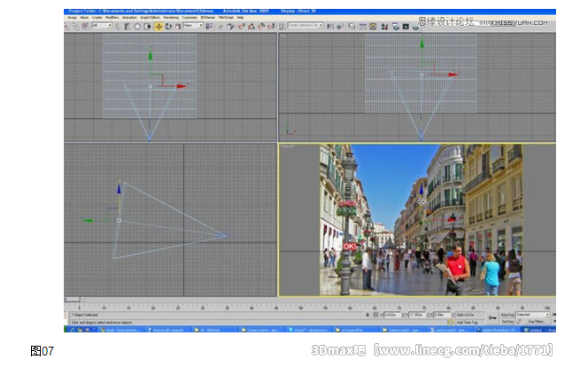Viewport: 588px width, 367px height.
Task: Click the Windows Start button
Action: (66, 330)
